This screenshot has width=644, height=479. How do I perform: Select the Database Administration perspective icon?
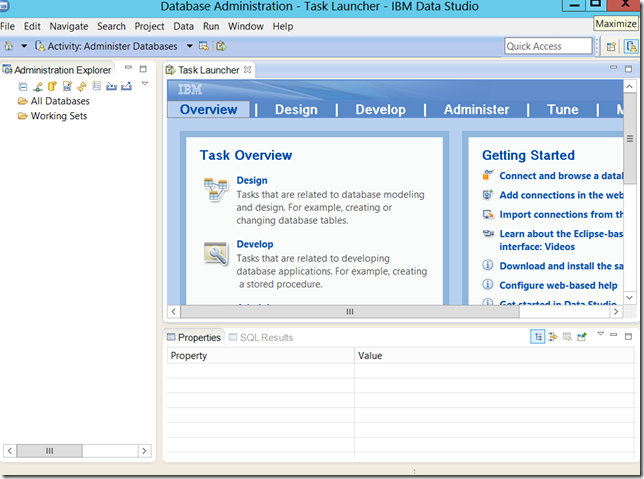[x=631, y=46]
